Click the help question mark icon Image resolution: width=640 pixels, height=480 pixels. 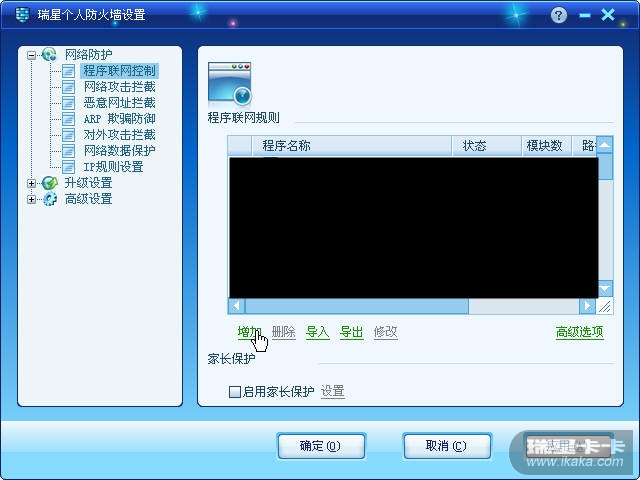[558, 16]
